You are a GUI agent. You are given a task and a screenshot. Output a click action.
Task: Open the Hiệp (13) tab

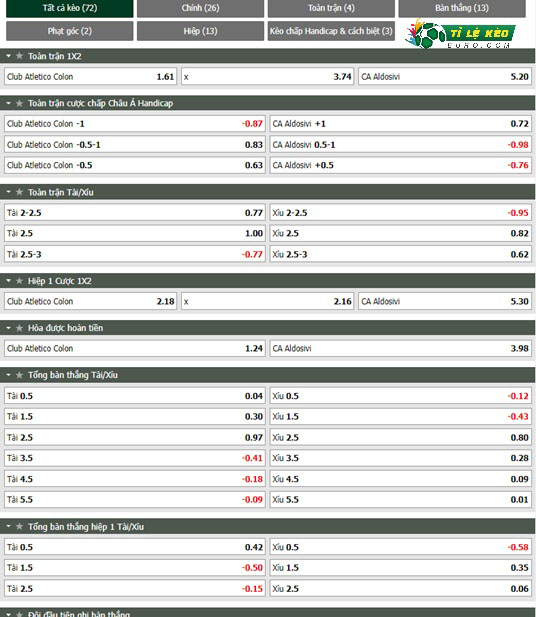(200, 31)
